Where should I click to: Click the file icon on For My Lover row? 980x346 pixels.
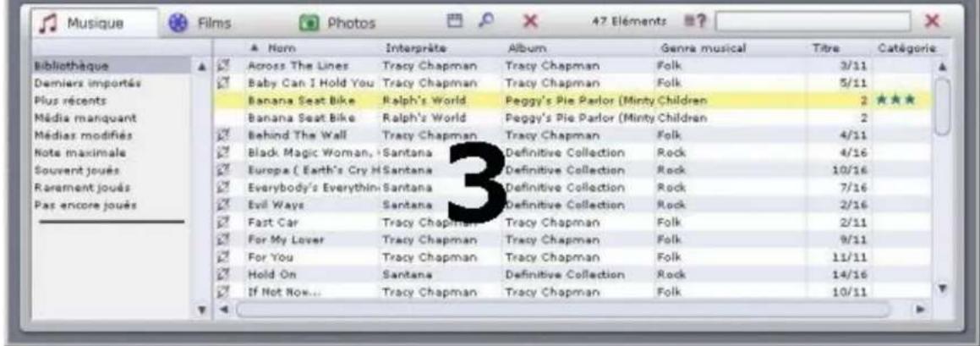(224, 240)
